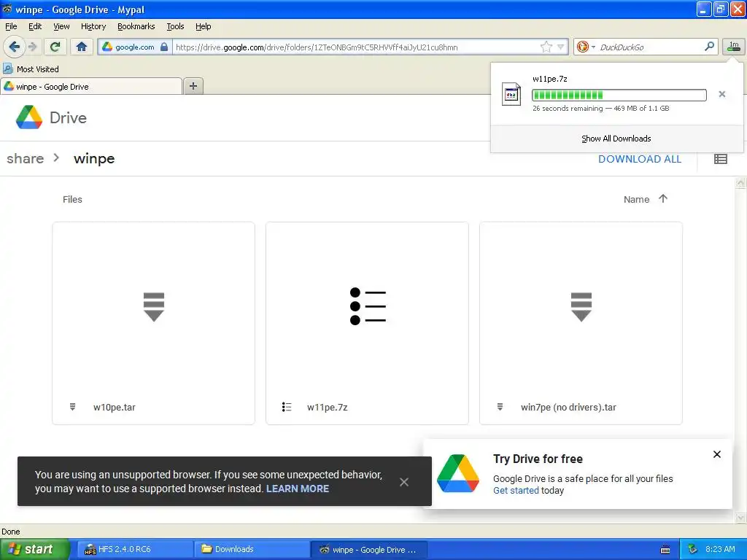Image resolution: width=747 pixels, height=560 pixels.
Task: Open the Home page button
Action: tap(82, 47)
